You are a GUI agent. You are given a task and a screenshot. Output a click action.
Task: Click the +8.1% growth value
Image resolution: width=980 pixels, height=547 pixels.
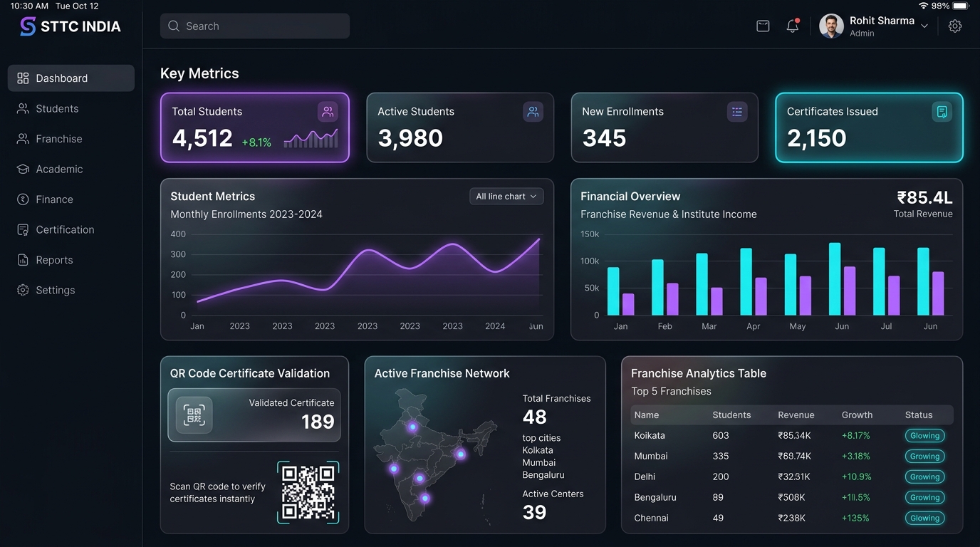pos(256,142)
